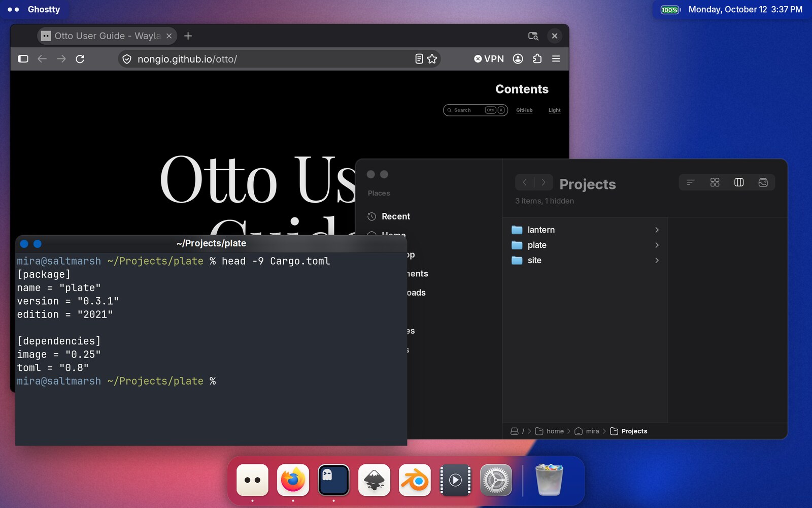Toggle the preview panel in Files
Screen dimensions: 812x508
click(x=763, y=182)
